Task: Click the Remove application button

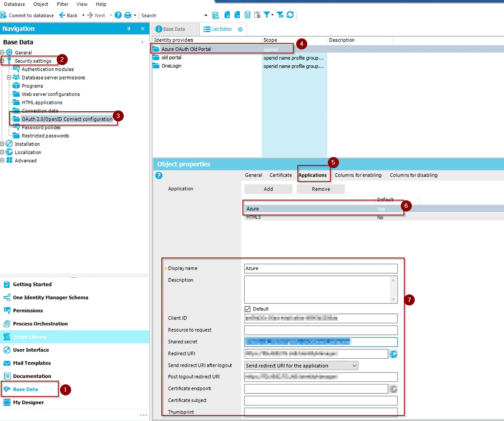Action: click(321, 189)
